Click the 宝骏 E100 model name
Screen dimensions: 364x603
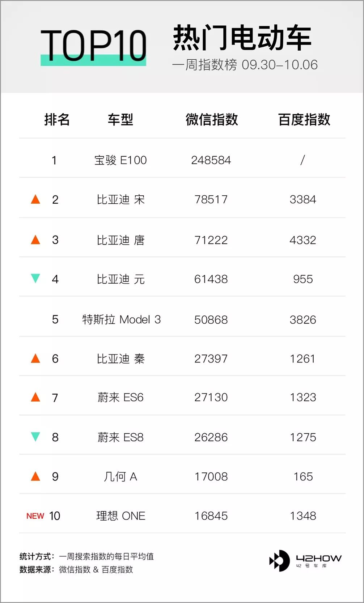(x=120, y=160)
